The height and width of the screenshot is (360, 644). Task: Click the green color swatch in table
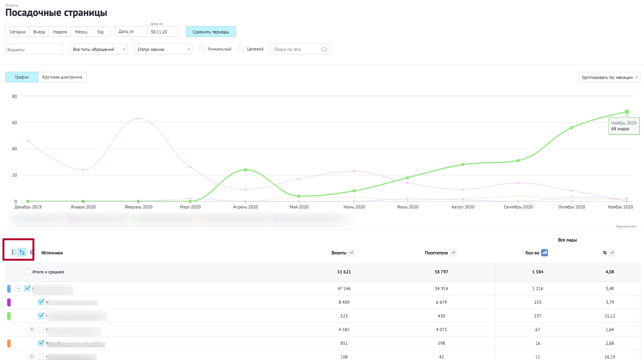[9, 316]
